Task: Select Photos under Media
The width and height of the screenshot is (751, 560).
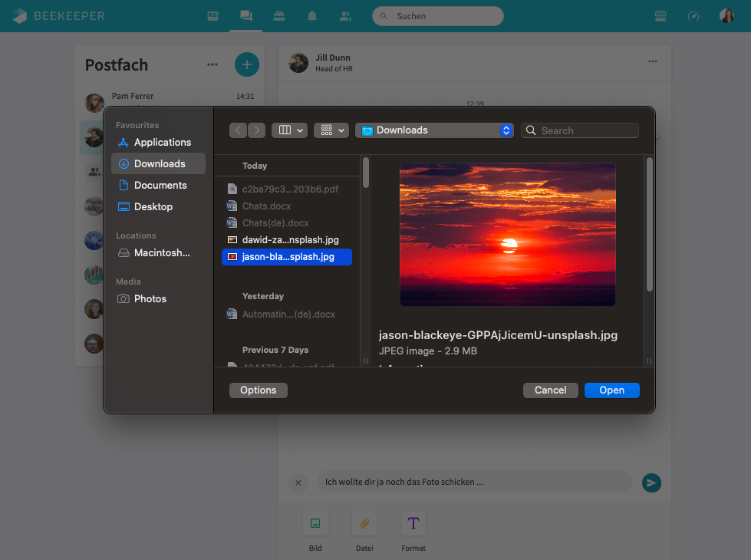Action: pos(159,299)
